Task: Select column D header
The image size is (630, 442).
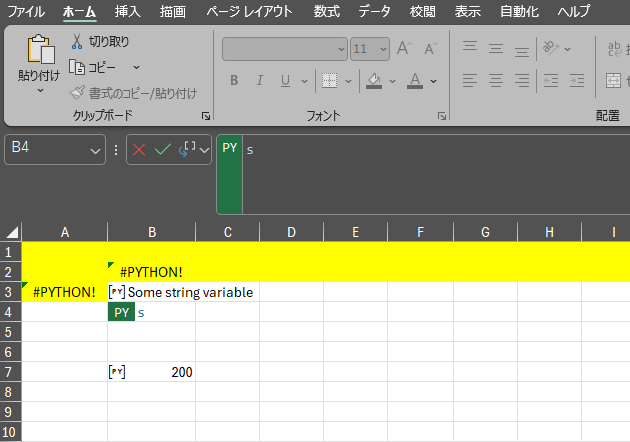Action: [291, 232]
